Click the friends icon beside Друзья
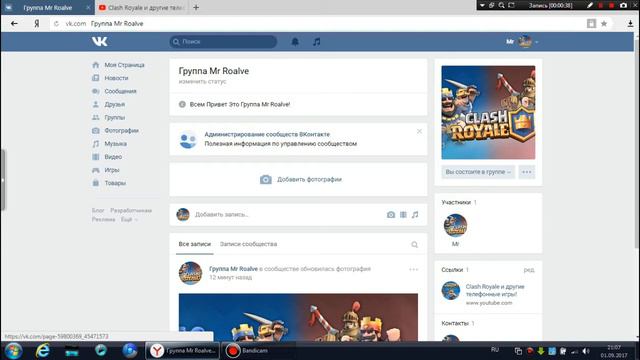This screenshot has width=640, height=360. tap(96, 104)
